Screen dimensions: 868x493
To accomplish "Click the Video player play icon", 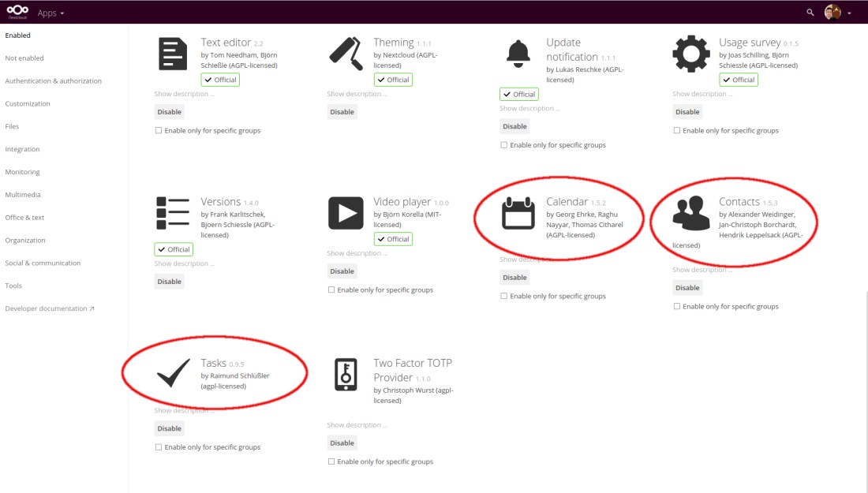I will pos(346,213).
